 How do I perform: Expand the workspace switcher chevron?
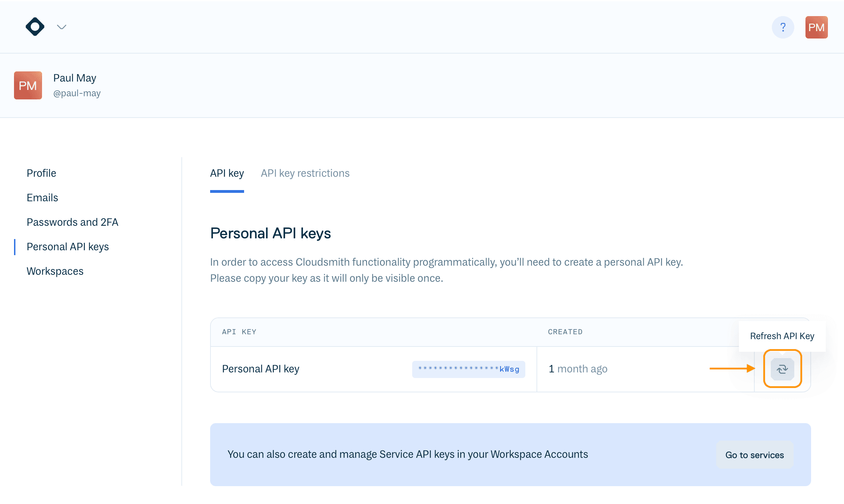coord(62,27)
